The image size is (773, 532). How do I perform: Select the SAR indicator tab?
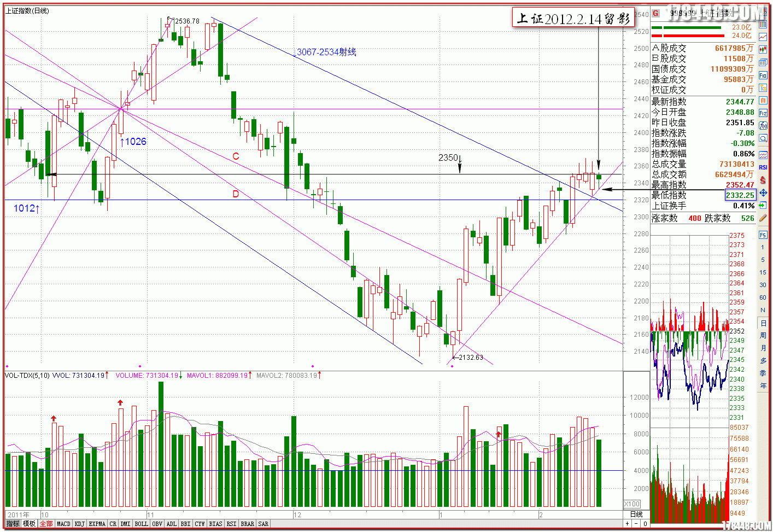263,524
